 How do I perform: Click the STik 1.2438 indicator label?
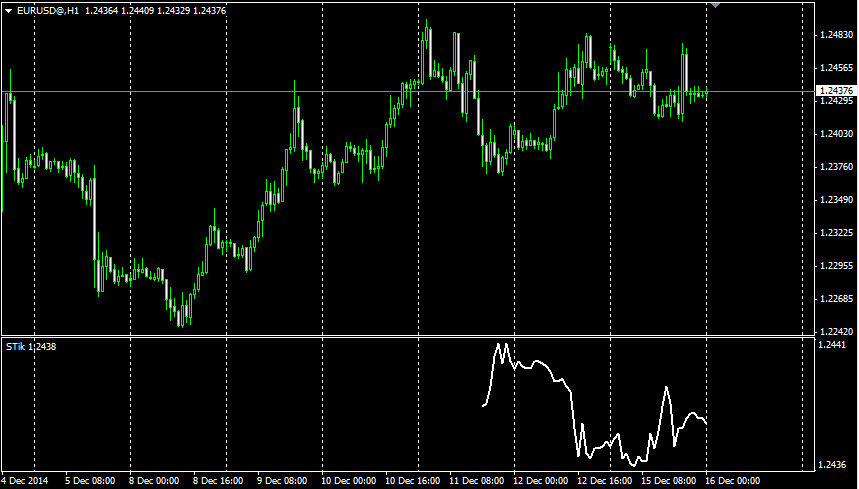point(31,347)
